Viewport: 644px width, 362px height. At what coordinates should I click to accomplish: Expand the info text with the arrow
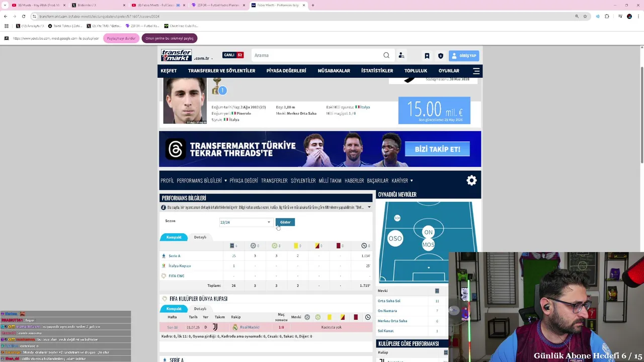click(x=369, y=207)
